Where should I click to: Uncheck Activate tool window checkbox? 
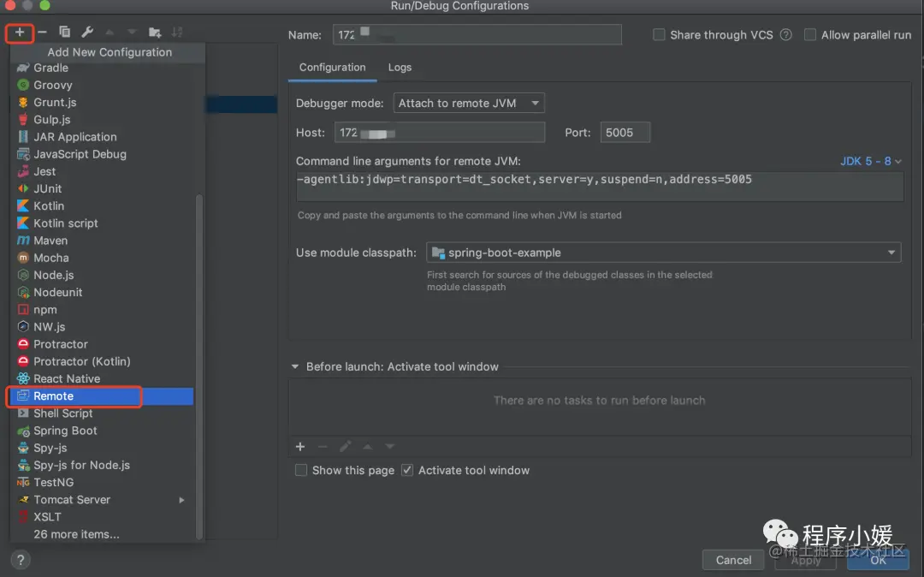(x=407, y=470)
